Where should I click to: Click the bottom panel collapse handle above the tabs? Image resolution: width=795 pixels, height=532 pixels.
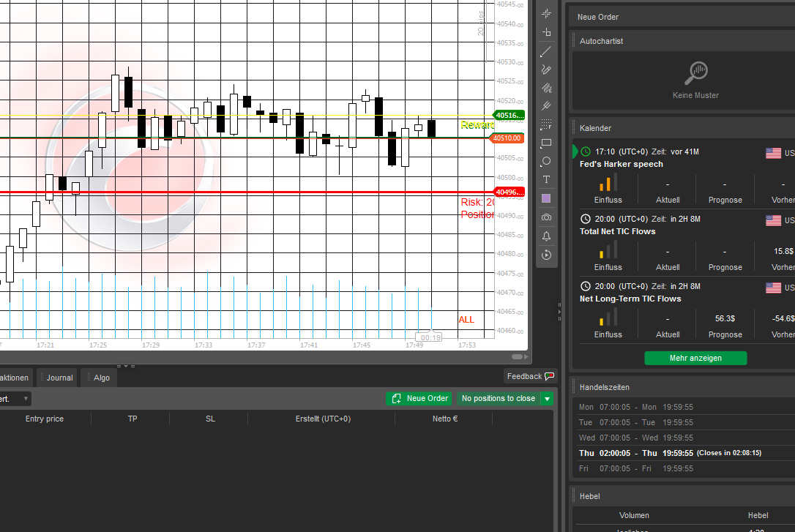126,366
